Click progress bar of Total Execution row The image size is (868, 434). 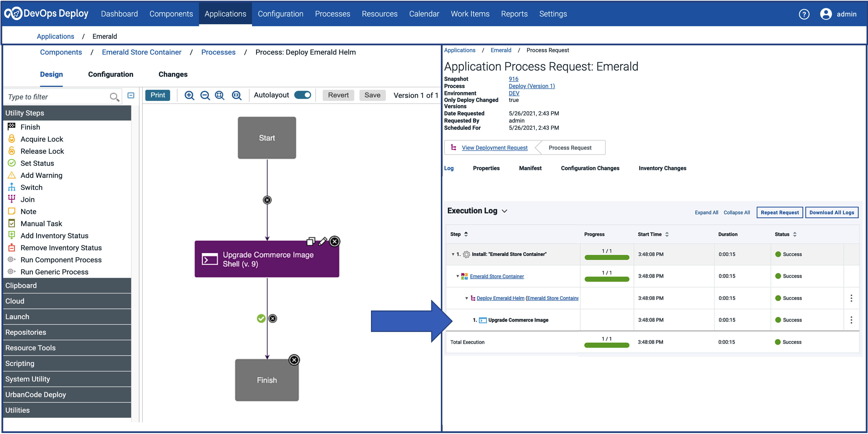point(607,345)
